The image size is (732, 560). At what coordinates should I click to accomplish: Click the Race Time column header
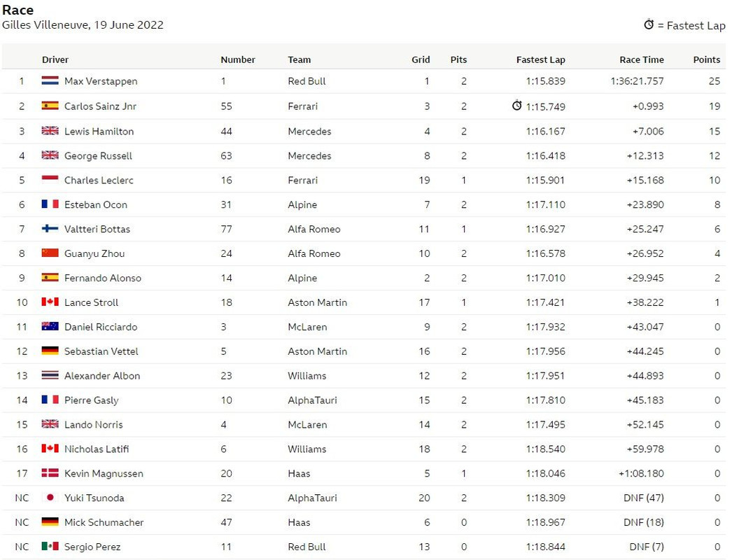click(642, 59)
